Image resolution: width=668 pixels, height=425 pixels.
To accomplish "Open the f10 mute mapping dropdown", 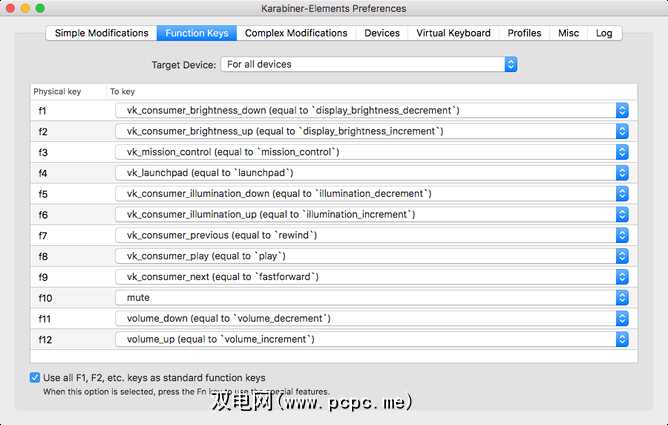I will click(372, 298).
